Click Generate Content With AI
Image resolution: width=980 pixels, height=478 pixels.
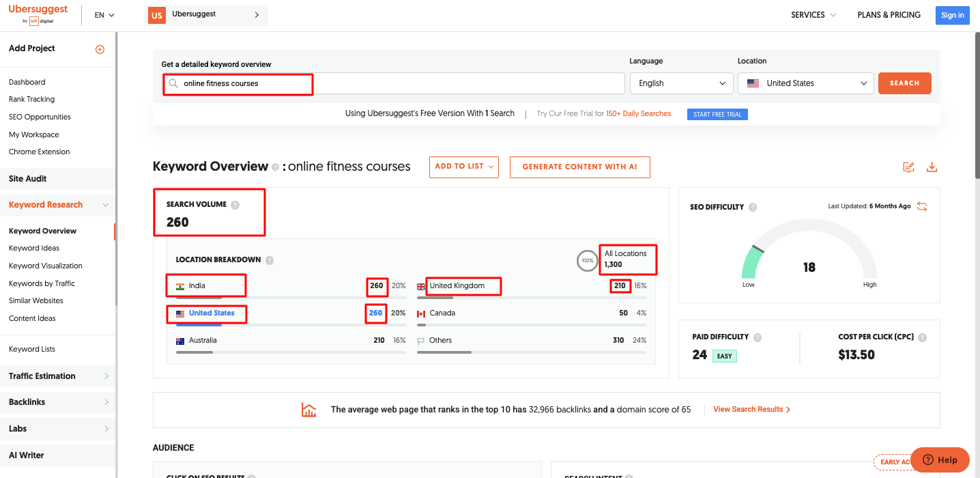click(580, 167)
